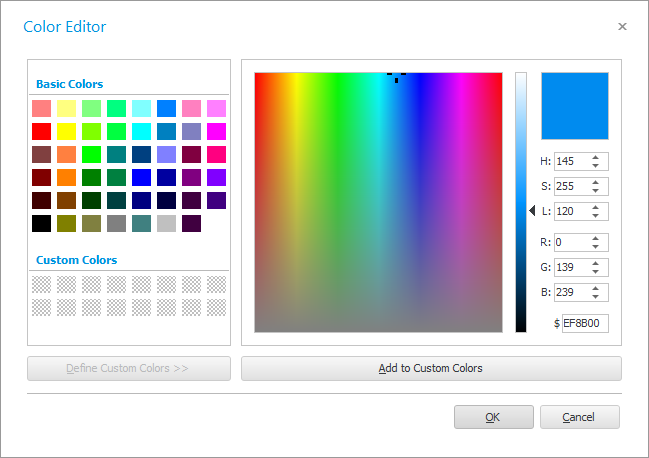Increase the R red value using up arrow
The width and height of the screenshot is (649, 458).
pyautogui.click(x=595, y=238)
